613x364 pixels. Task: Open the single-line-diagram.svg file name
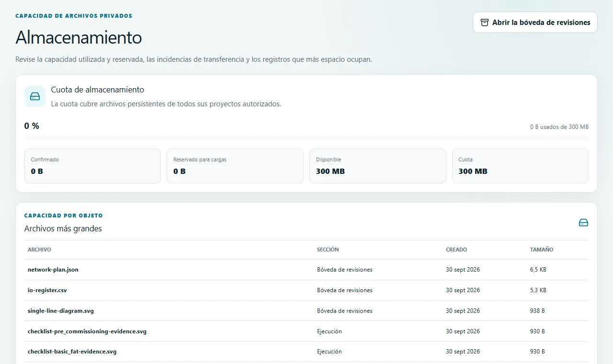(x=61, y=311)
